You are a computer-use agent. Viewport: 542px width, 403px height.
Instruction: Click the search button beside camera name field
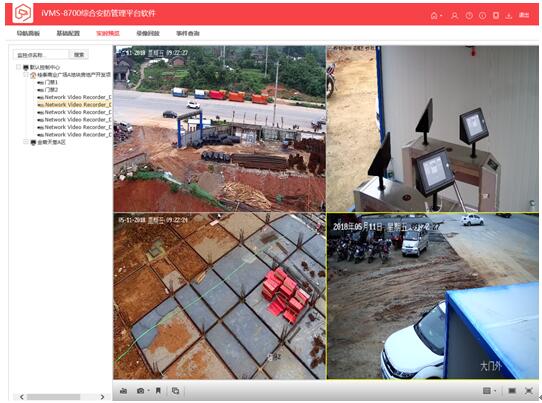click(79, 55)
